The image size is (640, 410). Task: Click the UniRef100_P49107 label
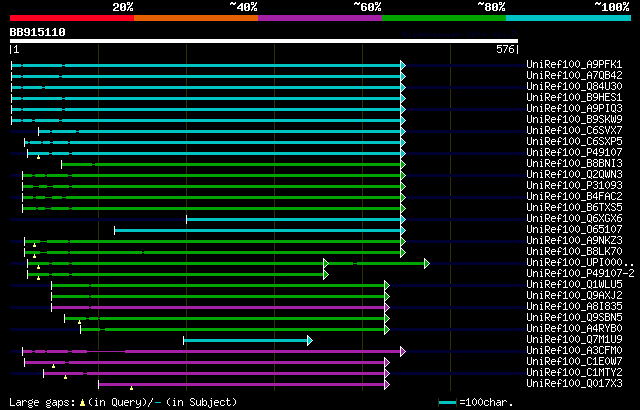[574, 153]
